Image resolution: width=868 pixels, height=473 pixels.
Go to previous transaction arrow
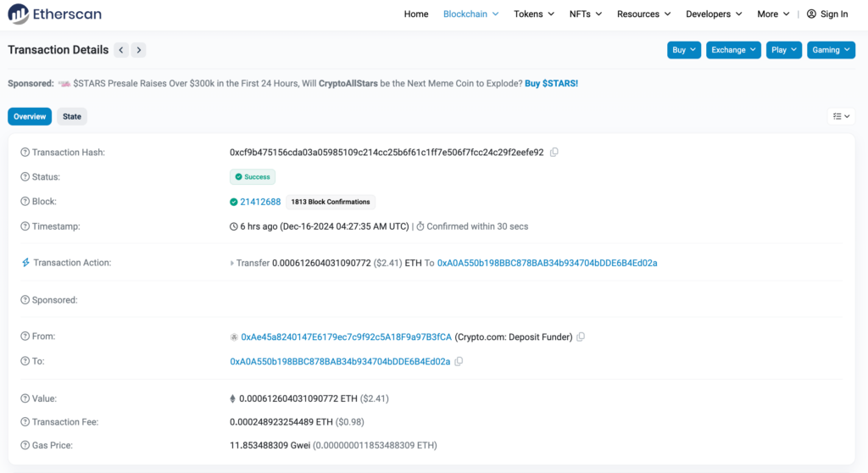click(x=121, y=50)
